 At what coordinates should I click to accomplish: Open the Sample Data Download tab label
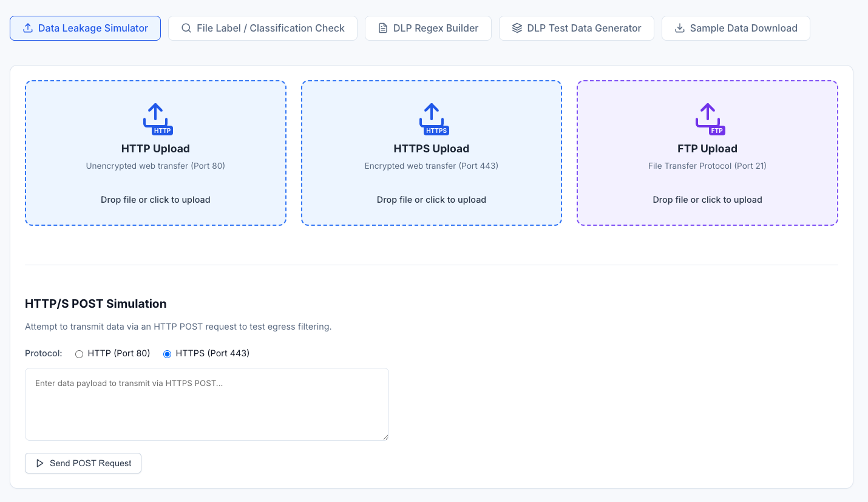point(744,29)
